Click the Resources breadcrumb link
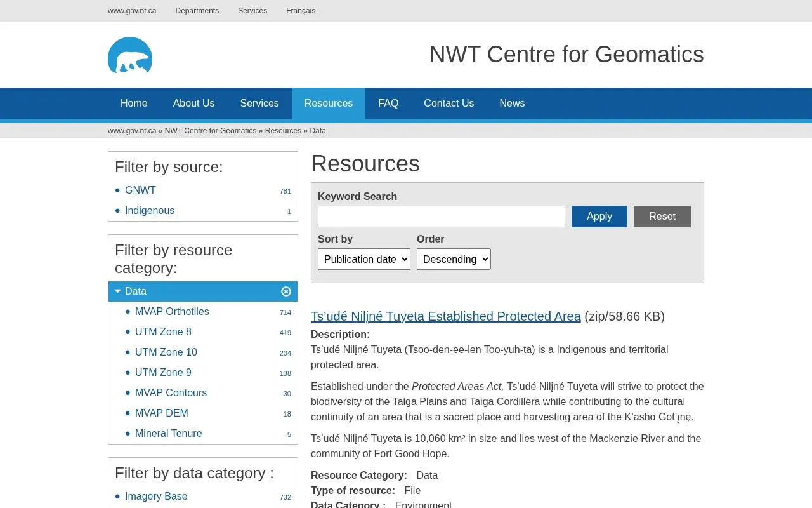Screen dimensions: 812x508 (283, 131)
